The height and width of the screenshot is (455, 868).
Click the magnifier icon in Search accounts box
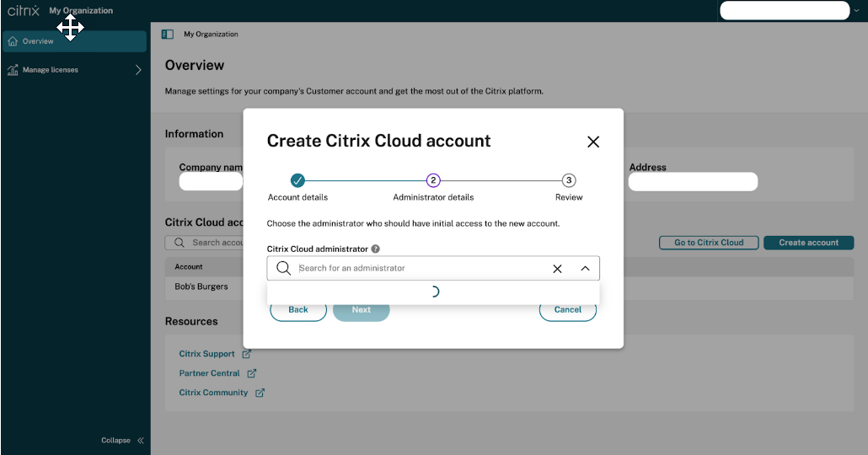[x=179, y=243]
